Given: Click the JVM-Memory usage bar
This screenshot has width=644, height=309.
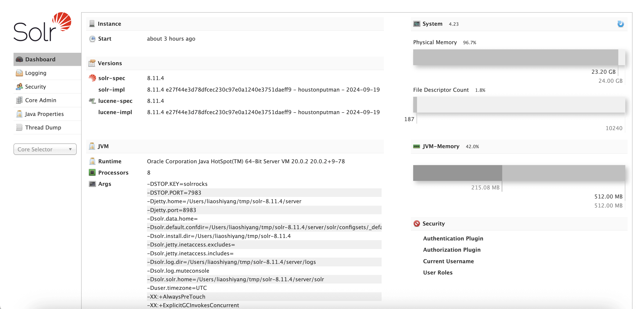Looking at the screenshot, I should 519,173.
